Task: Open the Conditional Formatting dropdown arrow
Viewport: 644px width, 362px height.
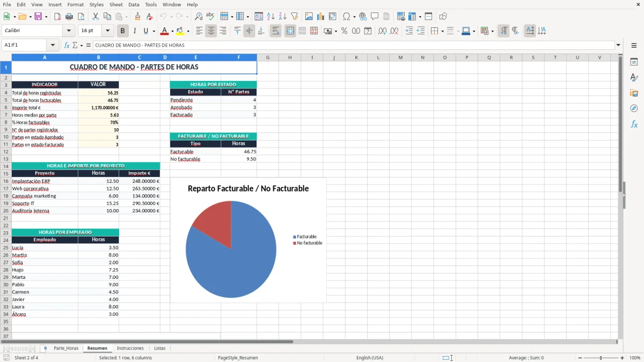Action: pos(492,31)
